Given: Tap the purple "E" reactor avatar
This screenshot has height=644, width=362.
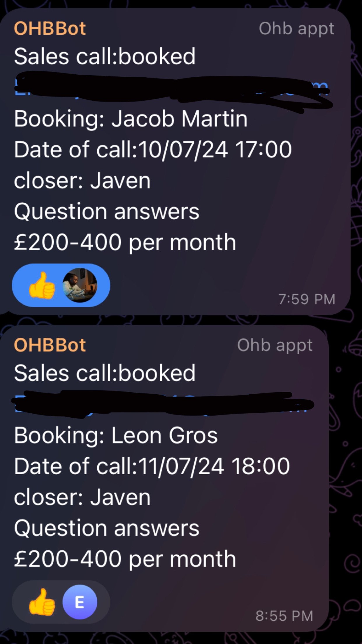Looking at the screenshot, I should tap(80, 602).
